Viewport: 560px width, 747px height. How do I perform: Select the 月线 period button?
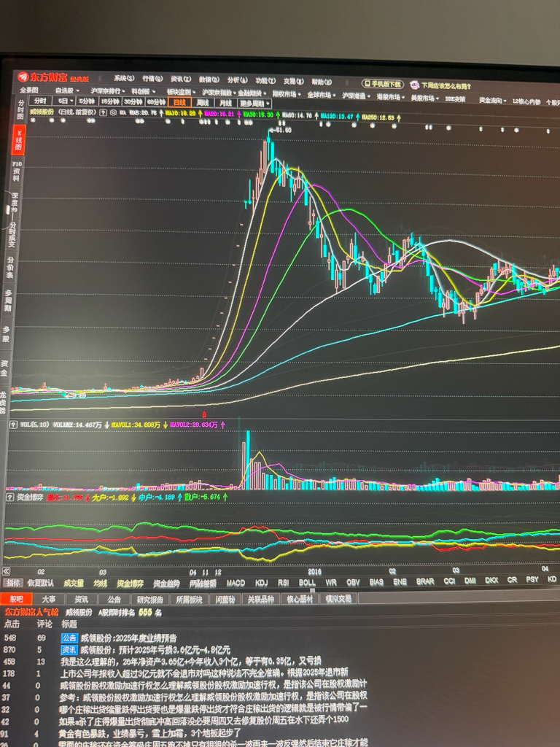pyautogui.click(x=225, y=103)
